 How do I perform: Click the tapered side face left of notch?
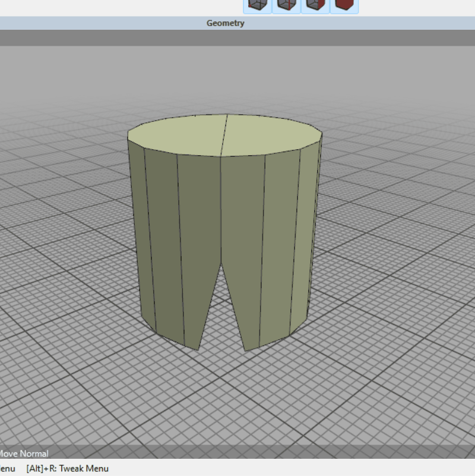pos(200,243)
